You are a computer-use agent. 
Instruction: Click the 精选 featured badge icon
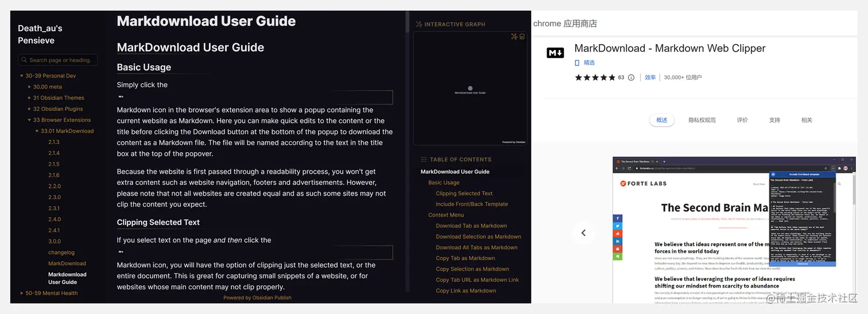point(578,63)
